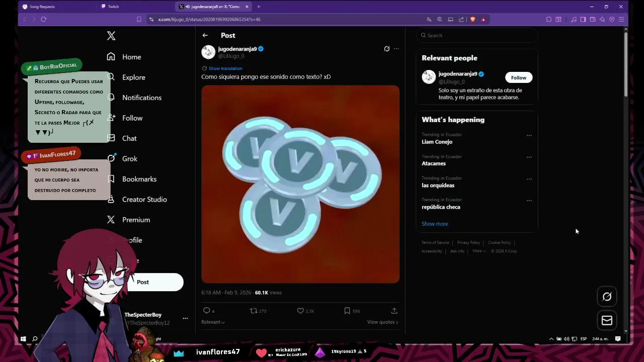Screen dimensions: 644x362
Task: Open options for república checa trend
Action: click(x=529, y=200)
